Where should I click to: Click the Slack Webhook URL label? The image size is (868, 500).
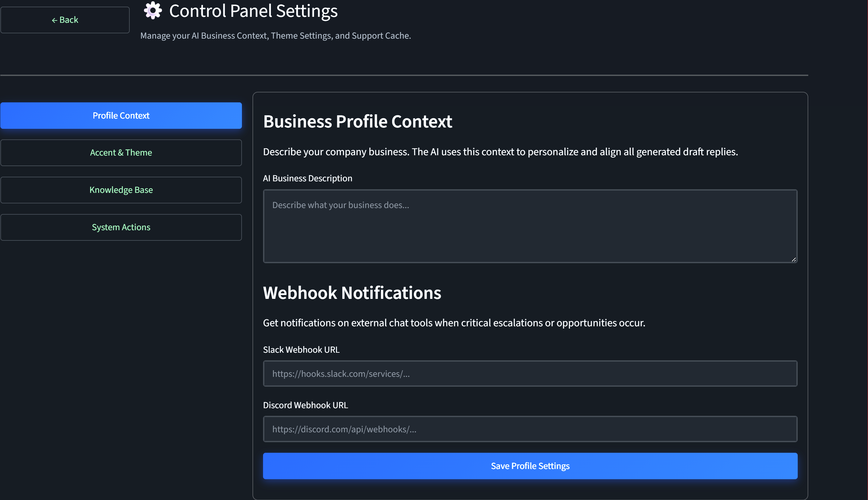coord(301,350)
